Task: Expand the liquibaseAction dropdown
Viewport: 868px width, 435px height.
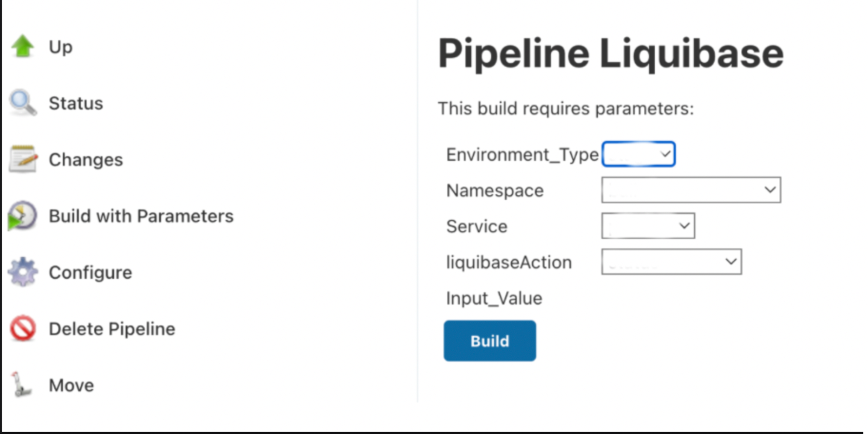Action: click(x=671, y=261)
